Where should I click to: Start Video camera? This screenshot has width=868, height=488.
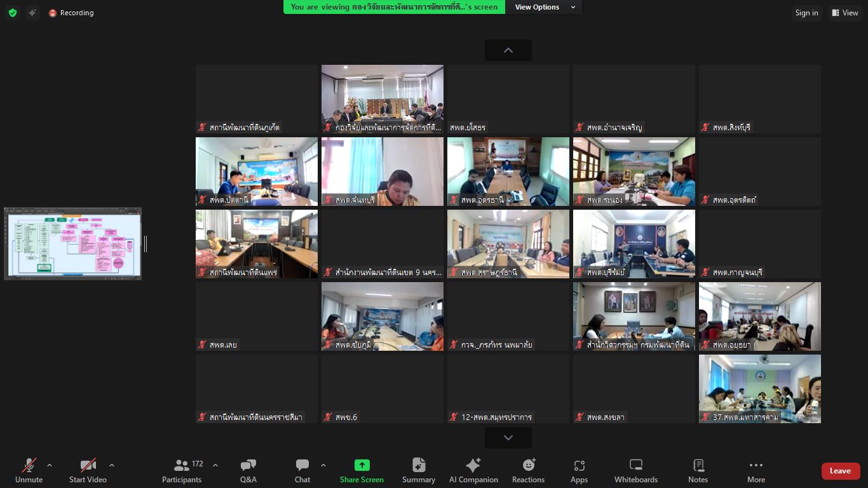point(88,471)
